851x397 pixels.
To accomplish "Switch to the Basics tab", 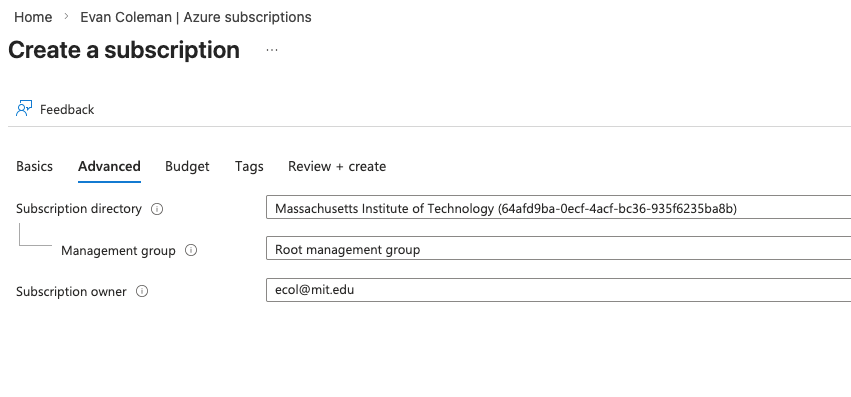I will pos(34,166).
